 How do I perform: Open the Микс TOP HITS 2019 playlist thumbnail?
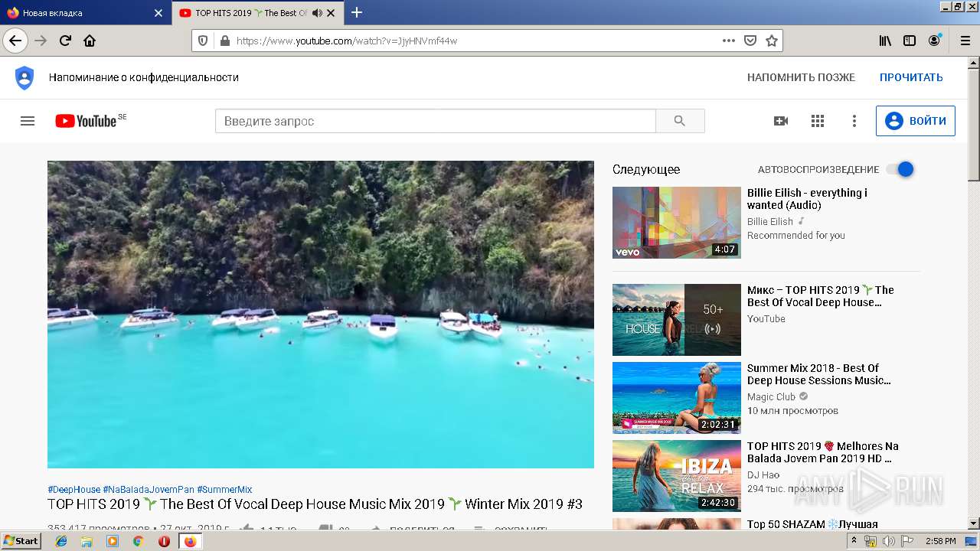[x=677, y=320]
